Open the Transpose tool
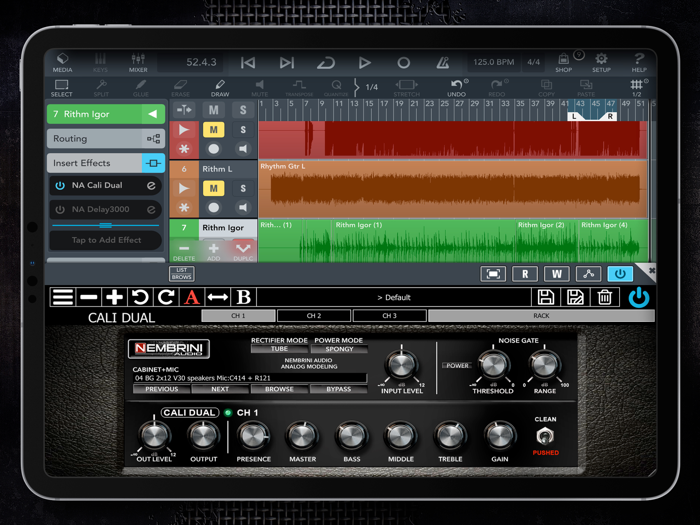 [x=299, y=88]
